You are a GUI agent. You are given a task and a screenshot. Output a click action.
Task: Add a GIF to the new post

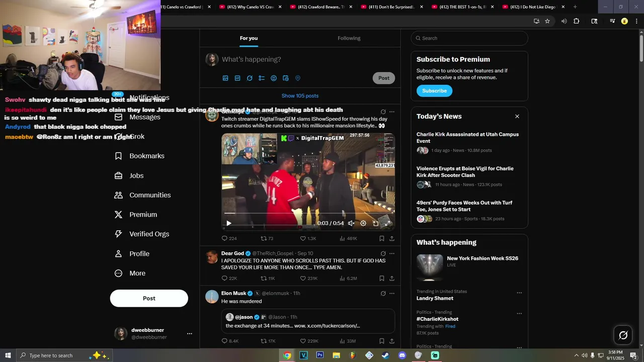pos(237,78)
